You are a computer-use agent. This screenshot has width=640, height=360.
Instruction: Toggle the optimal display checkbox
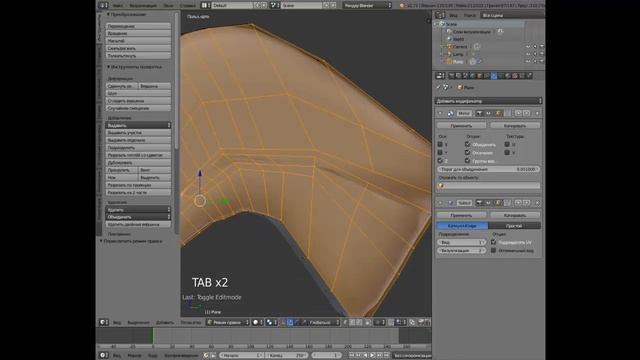(x=493, y=250)
